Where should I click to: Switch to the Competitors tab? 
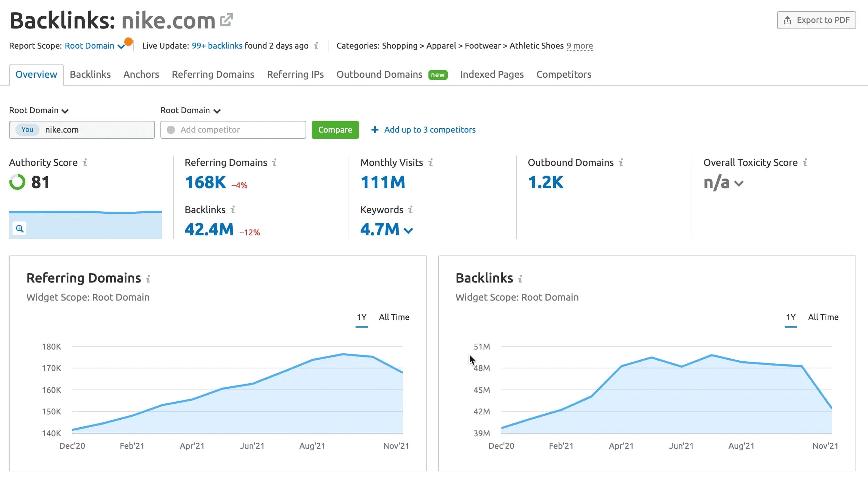point(564,75)
